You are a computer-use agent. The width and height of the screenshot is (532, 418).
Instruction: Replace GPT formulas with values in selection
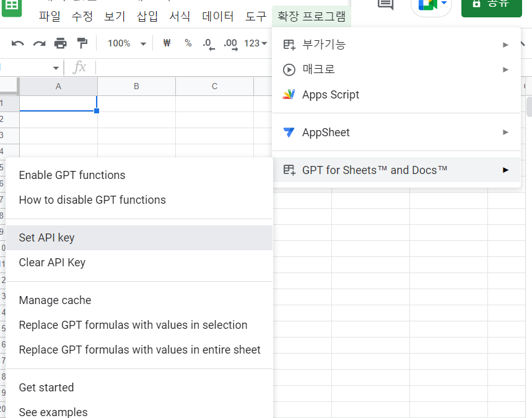click(x=139, y=325)
